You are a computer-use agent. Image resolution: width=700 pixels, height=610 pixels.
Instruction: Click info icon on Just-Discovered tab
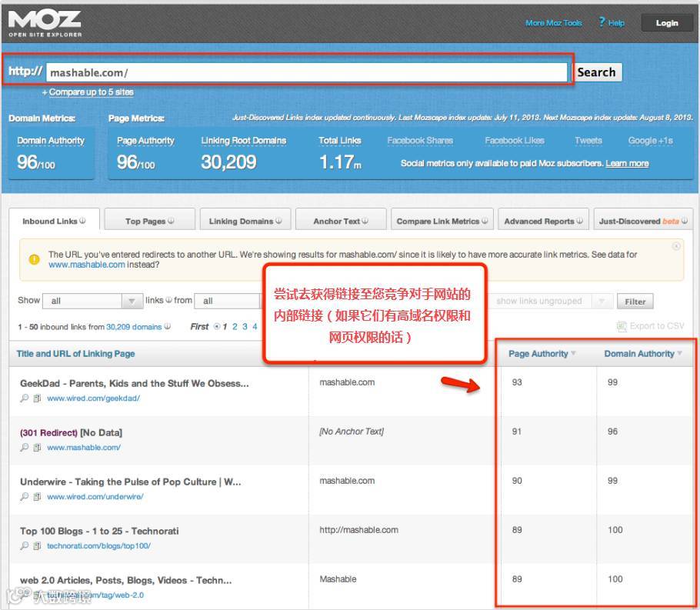point(685,221)
